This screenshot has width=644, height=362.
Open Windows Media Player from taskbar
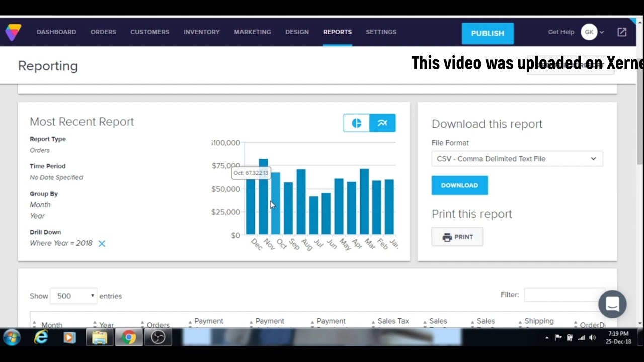coord(70,337)
